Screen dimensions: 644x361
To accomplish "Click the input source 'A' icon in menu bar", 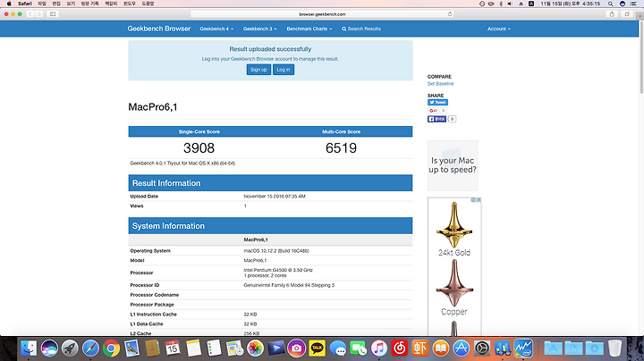I will tap(531, 4).
